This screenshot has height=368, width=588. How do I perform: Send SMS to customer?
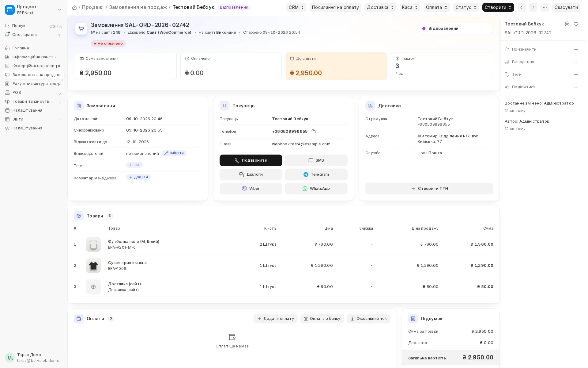click(316, 160)
